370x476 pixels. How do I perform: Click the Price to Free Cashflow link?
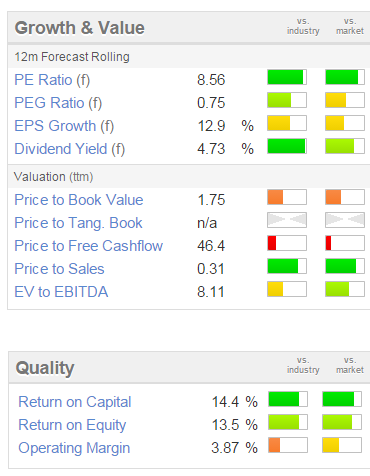(88, 246)
